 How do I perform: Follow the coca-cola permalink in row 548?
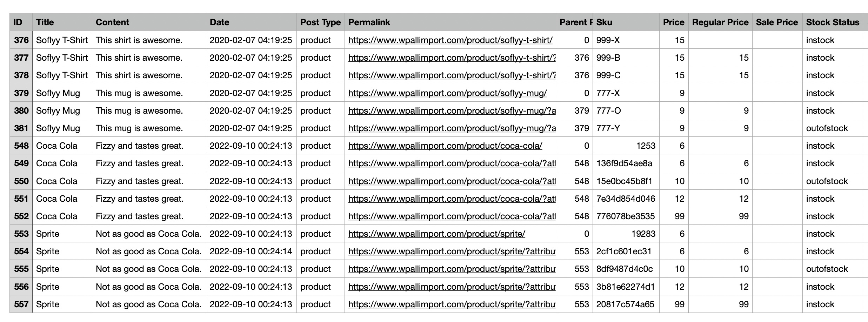pos(445,146)
